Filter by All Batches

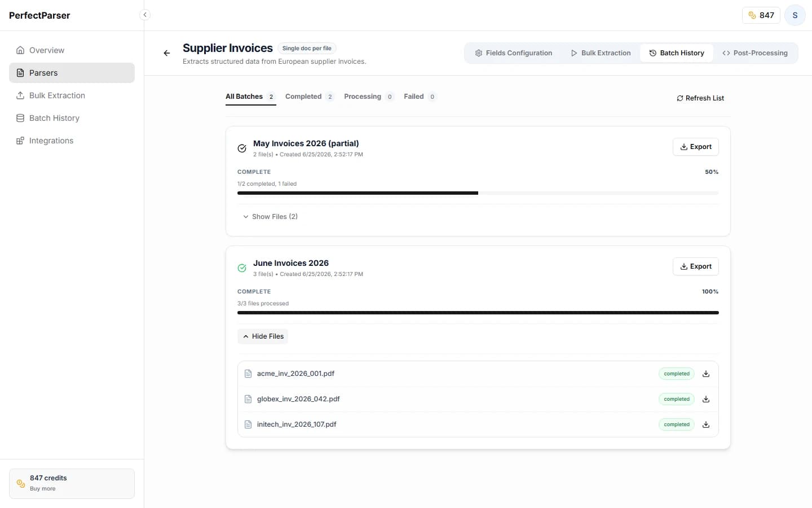[250, 97]
